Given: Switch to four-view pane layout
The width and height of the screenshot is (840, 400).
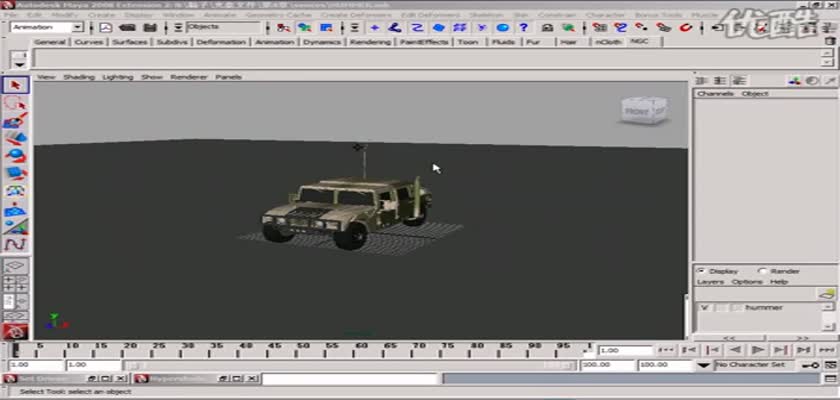Looking at the screenshot, I should click(16, 283).
